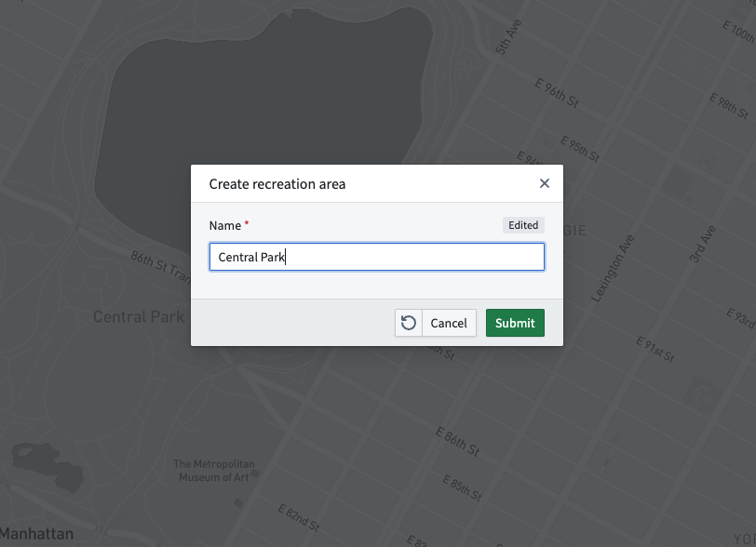756x547 pixels.
Task: Click the reset form icon button
Action: [409, 323]
